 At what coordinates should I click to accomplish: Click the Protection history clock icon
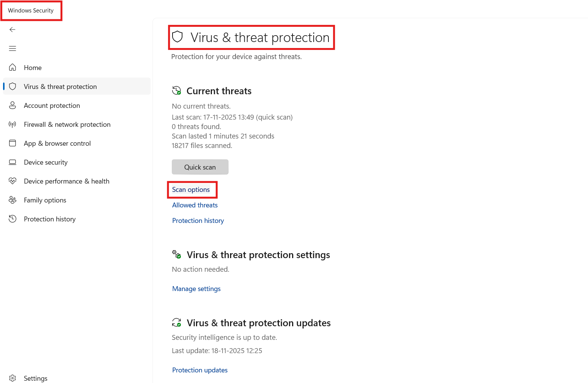tap(12, 219)
